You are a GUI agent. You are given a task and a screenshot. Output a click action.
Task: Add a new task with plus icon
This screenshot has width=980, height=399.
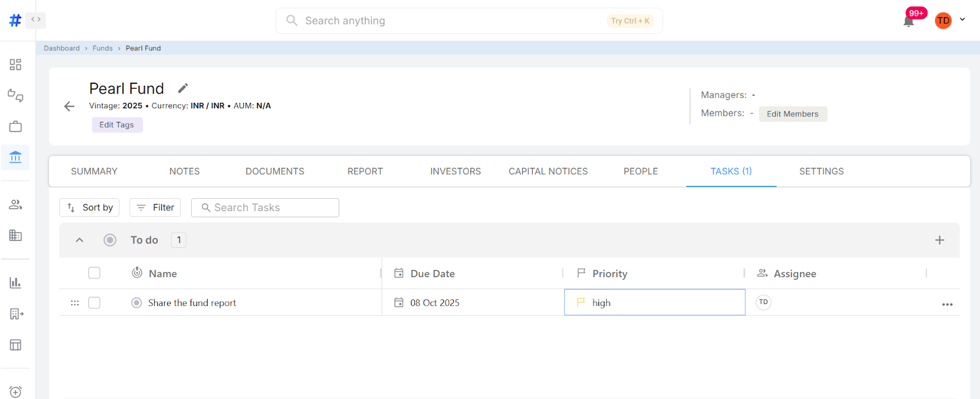939,241
